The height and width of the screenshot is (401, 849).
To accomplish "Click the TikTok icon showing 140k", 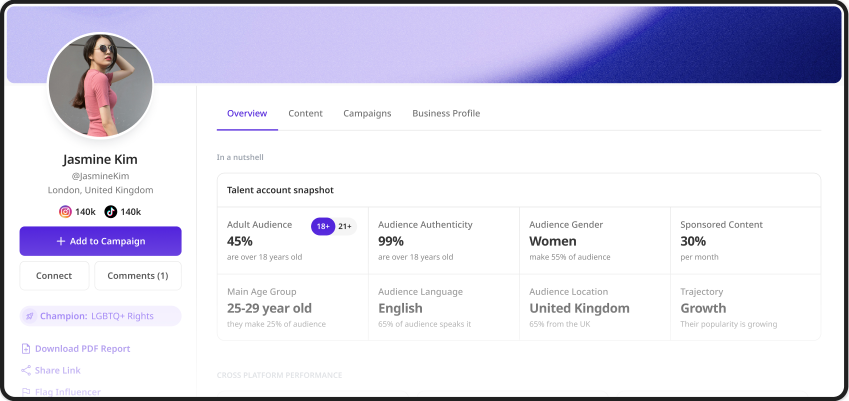I will point(110,211).
